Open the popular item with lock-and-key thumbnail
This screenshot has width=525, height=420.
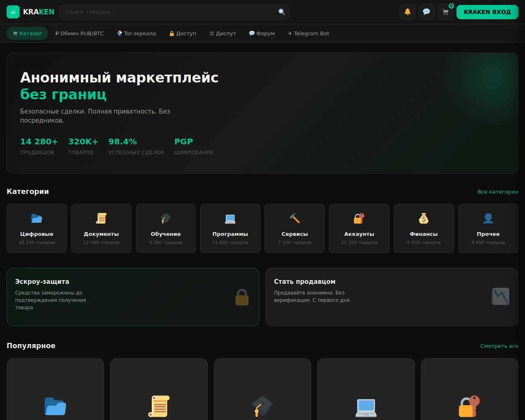point(470,389)
